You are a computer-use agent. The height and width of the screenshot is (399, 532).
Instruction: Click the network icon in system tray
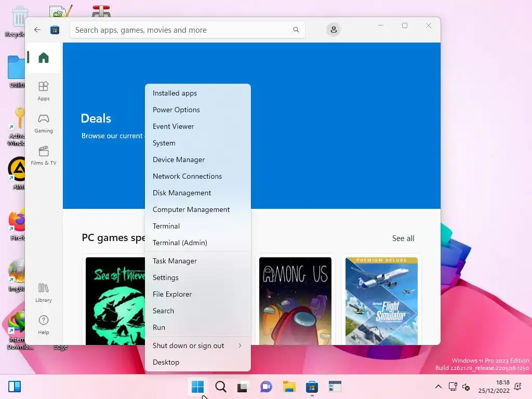click(x=453, y=387)
